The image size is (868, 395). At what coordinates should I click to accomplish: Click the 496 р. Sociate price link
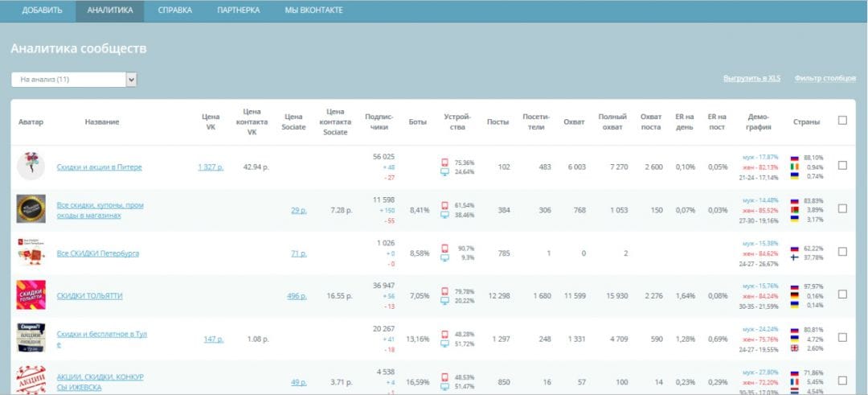point(297,296)
